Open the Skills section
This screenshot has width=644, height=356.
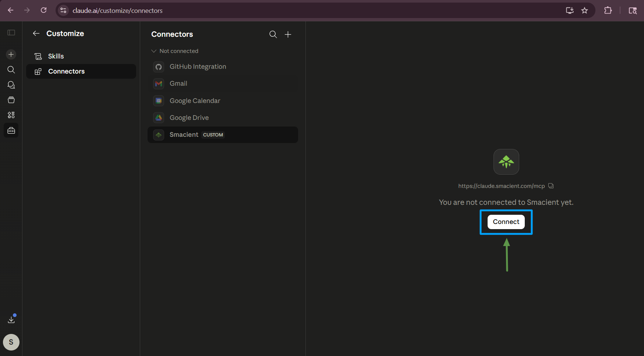click(81, 56)
